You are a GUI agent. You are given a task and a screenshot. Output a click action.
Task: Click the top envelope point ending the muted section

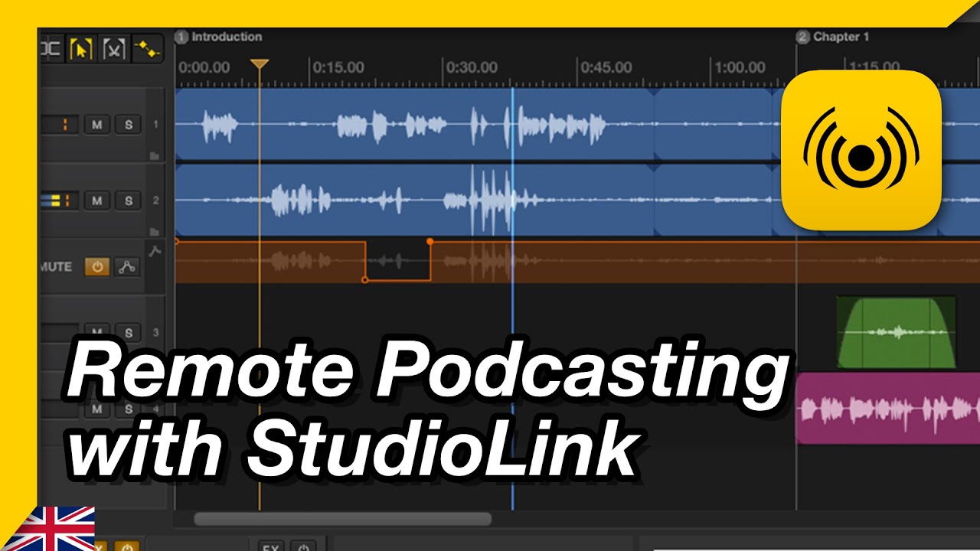click(430, 241)
